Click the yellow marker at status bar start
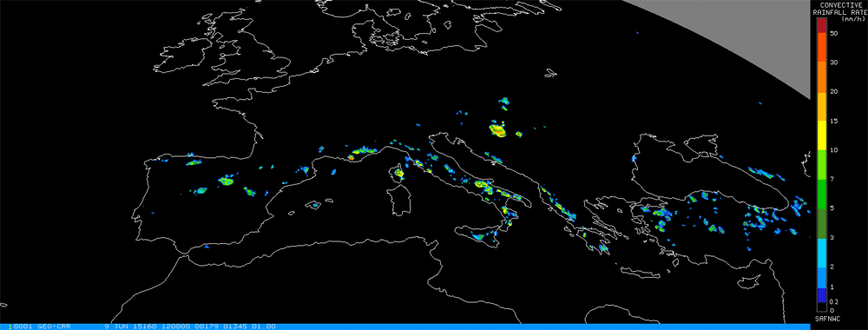The width and height of the screenshot is (868, 330). pyautogui.click(x=10, y=327)
